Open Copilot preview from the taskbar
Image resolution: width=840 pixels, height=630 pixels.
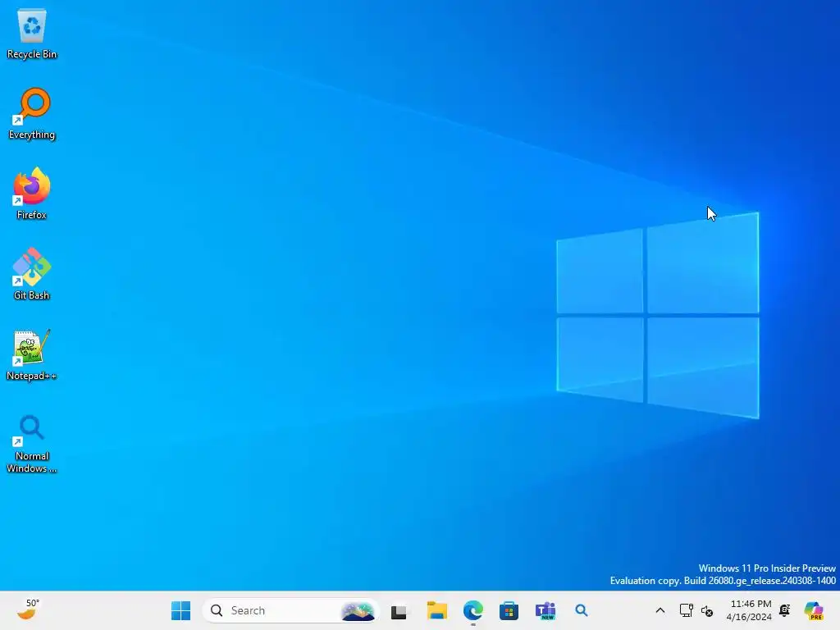point(814,610)
